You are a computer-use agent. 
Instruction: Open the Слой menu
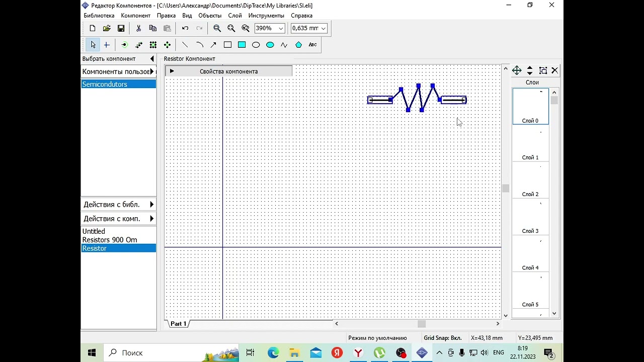[x=235, y=16]
